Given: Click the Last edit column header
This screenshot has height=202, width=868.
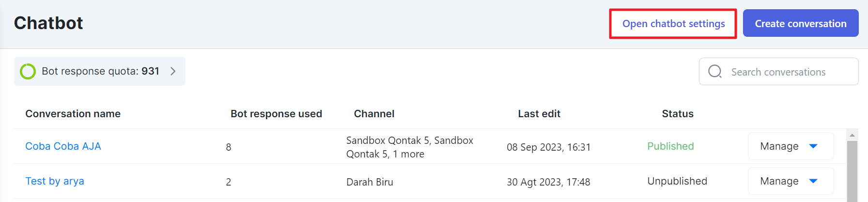Looking at the screenshot, I should coord(539,114).
